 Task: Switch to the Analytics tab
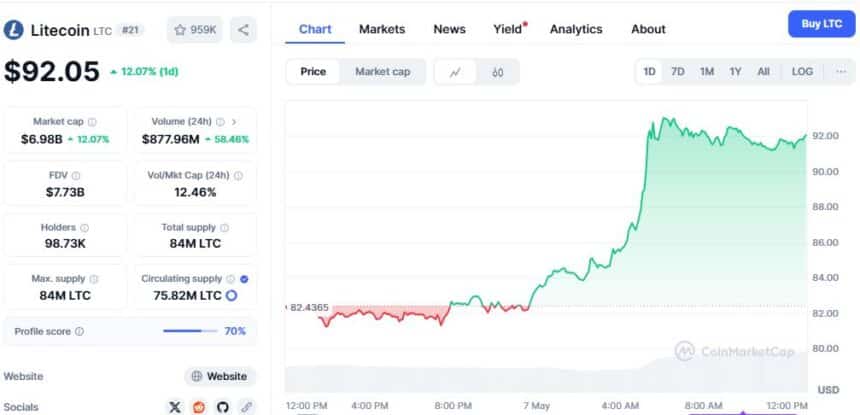(x=576, y=29)
